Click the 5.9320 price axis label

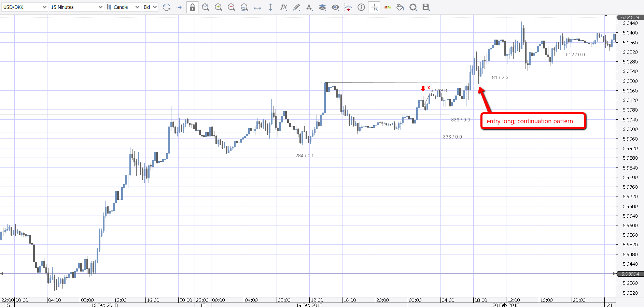(x=630, y=293)
